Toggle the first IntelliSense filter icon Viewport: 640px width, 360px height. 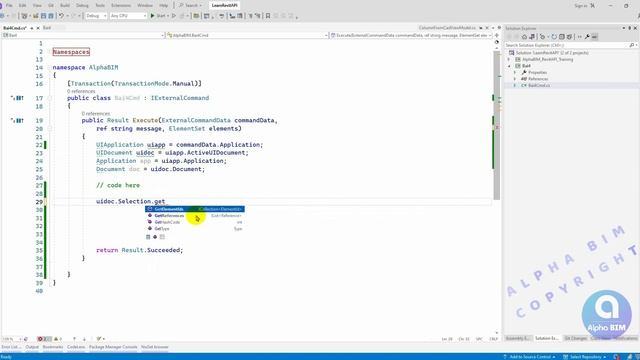(148, 237)
